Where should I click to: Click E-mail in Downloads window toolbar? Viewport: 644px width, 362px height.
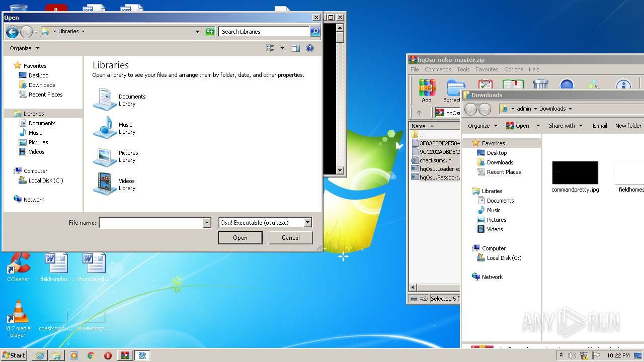point(600,126)
